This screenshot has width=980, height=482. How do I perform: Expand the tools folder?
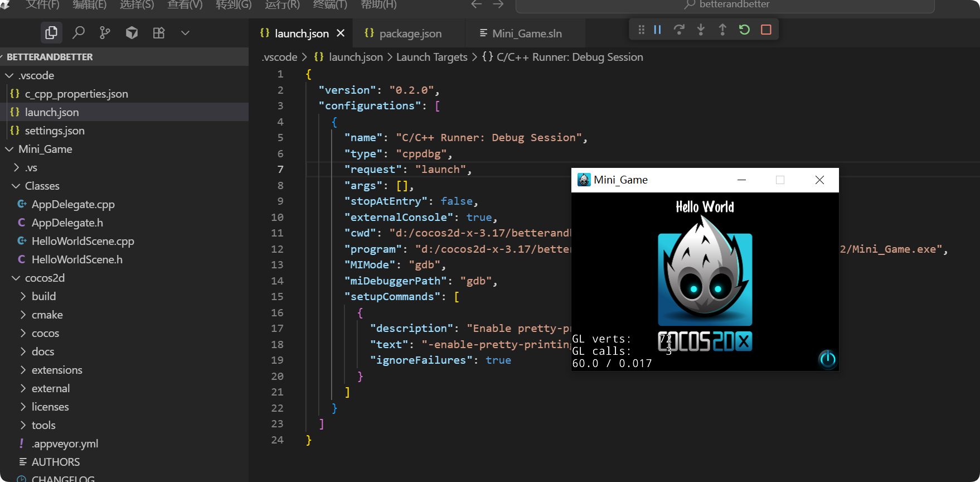(124, 425)
